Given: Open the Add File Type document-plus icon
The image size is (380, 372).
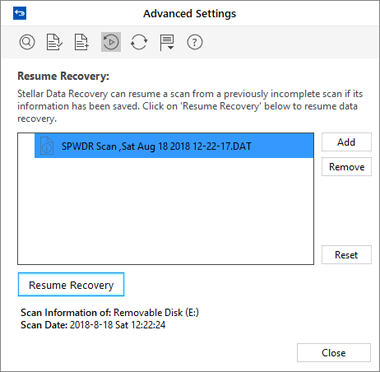Looking at the screenshot, I should pos(82,42).
